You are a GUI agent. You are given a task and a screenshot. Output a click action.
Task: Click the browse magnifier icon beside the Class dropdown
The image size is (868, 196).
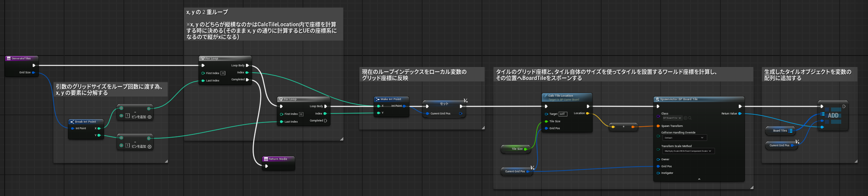(x=690, y=118)
